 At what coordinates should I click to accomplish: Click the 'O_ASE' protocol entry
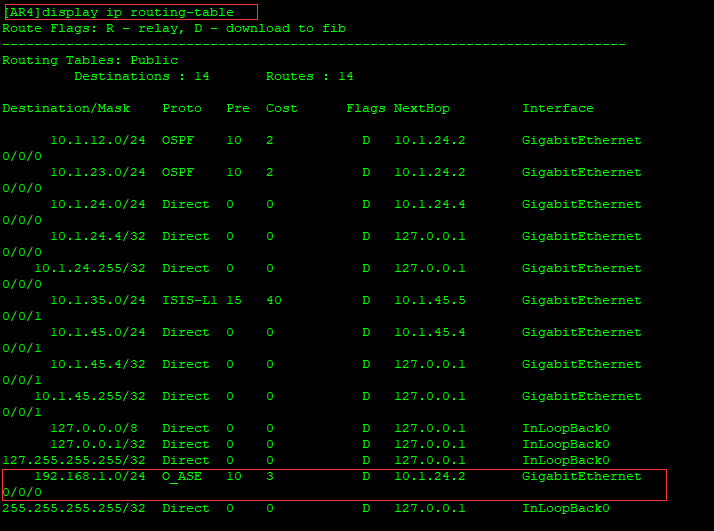[x=182, y=477]
